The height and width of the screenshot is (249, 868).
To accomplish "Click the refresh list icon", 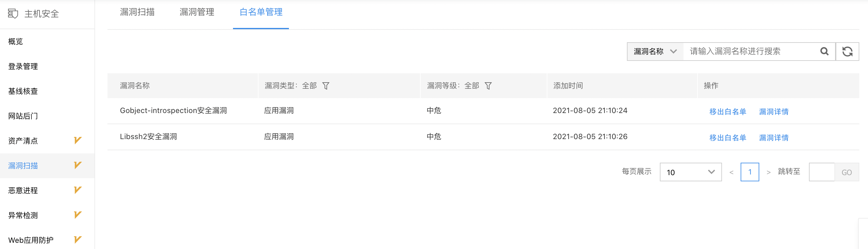I will tap(847, 52).
